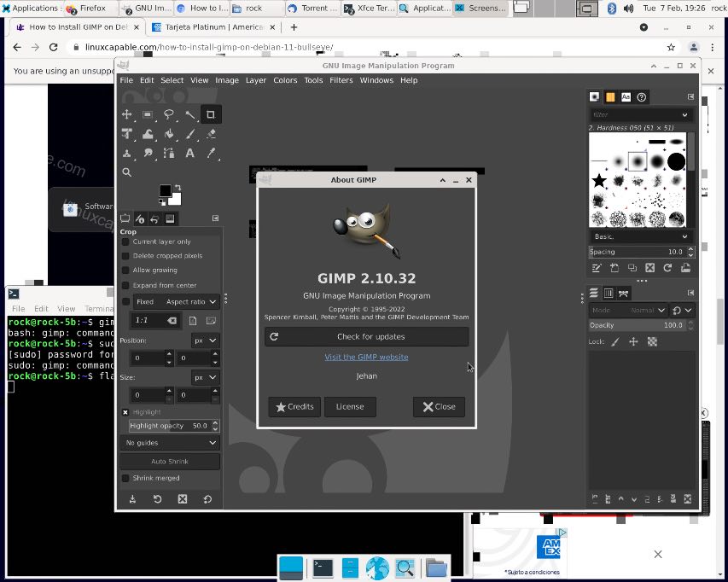Adjust the Highlight opacity slider
728x582 pixels.
(x=170, y=426)
